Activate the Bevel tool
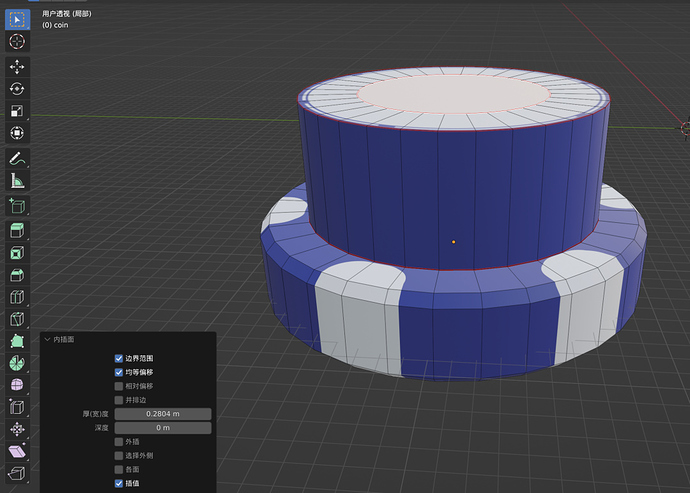 pos(18,275)
